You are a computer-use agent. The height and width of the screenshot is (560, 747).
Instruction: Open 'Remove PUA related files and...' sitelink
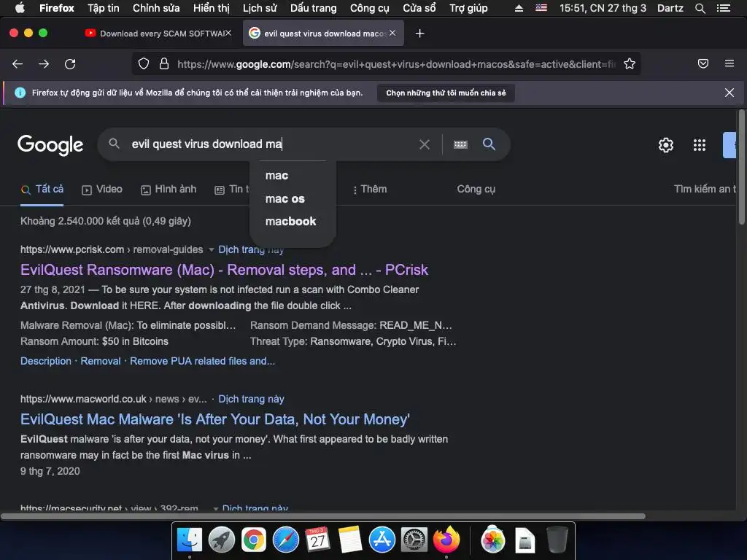point(203,361)
